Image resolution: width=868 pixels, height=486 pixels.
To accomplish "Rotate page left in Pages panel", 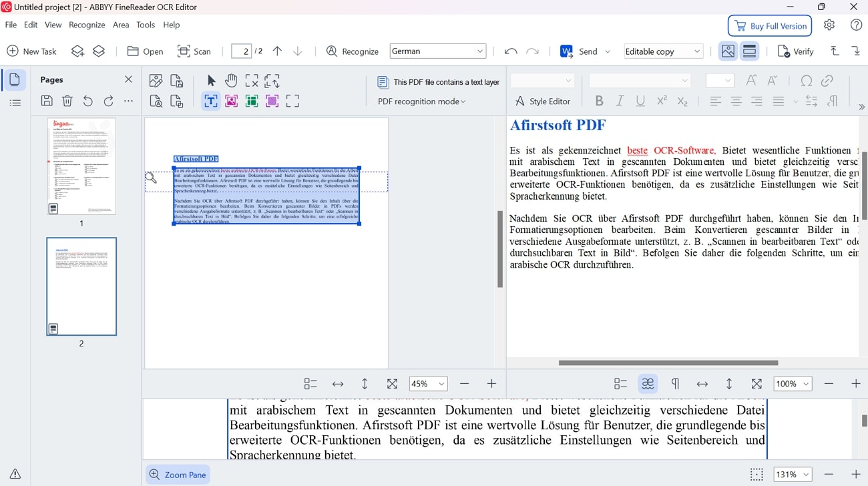I will coord(87,101).
